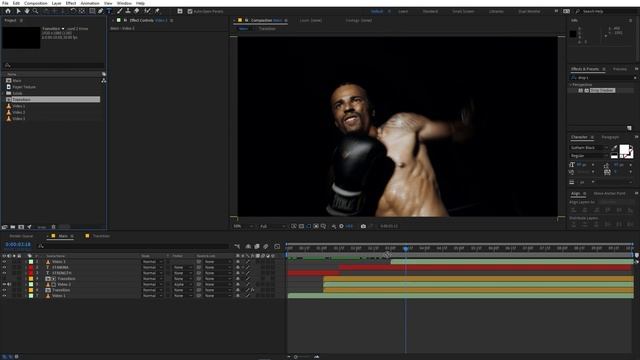Hide layer 6 Transition eye
The width and height of the screenshot is (640, 360).
tap(4, 290)
